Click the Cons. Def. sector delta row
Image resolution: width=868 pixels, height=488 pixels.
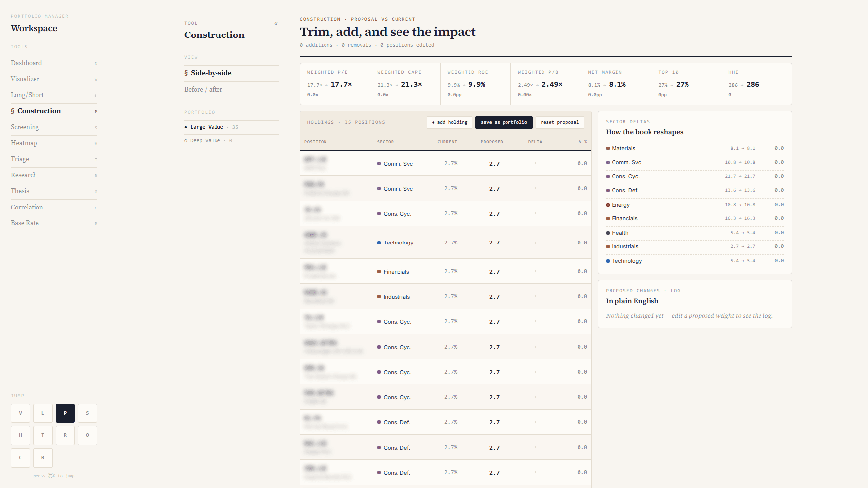pos(694,190)
